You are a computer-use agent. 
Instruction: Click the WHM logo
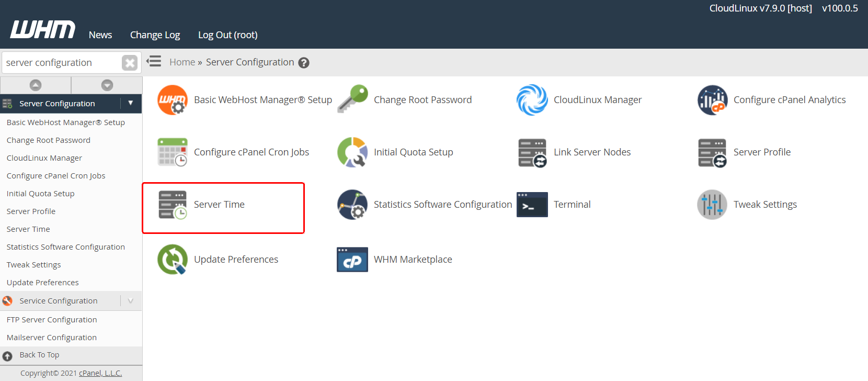43,30
